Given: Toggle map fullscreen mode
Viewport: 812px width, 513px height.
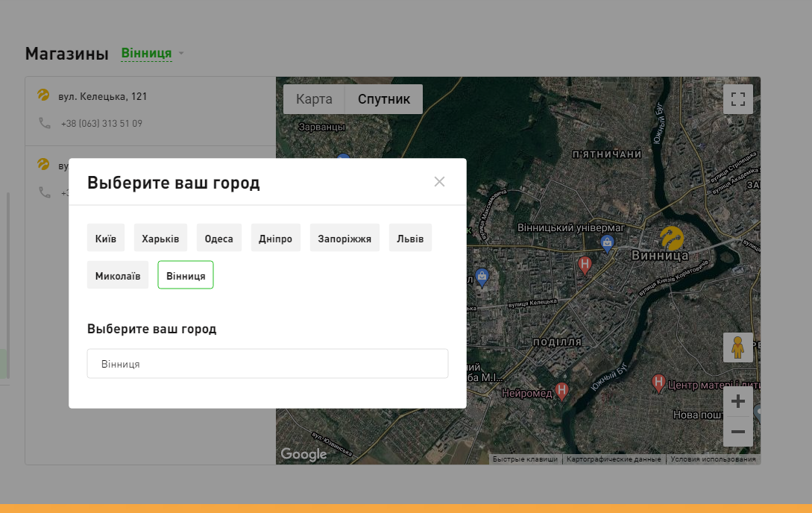Looking at the screenshot, I should (737, 99).
